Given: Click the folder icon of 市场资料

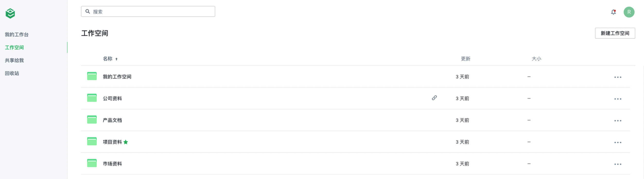Looking at the screenshot, I should point(92,163).
